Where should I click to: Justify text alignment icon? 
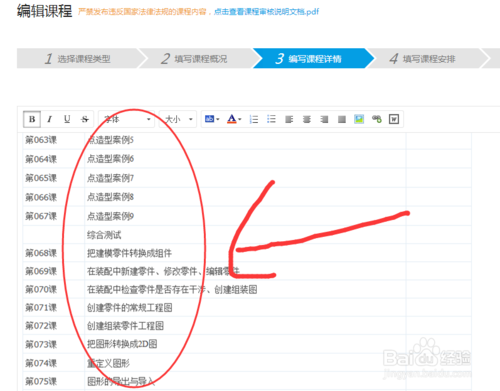(342, 119)
